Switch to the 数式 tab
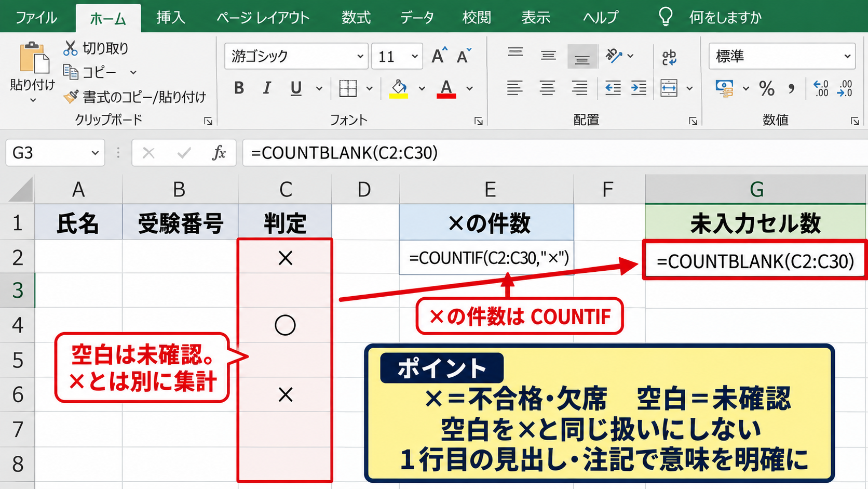Viewport: 868px width, 489px height. (x=356, y=17)
